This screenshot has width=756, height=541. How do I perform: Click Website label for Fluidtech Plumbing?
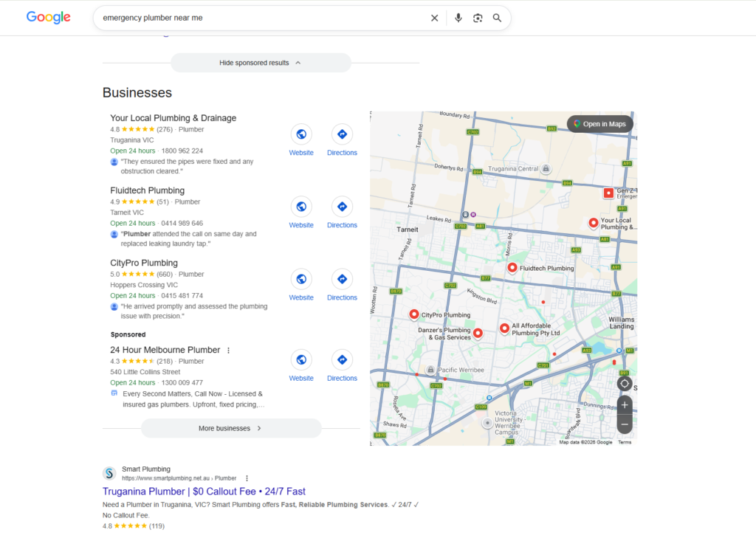(x=301, y=225)
